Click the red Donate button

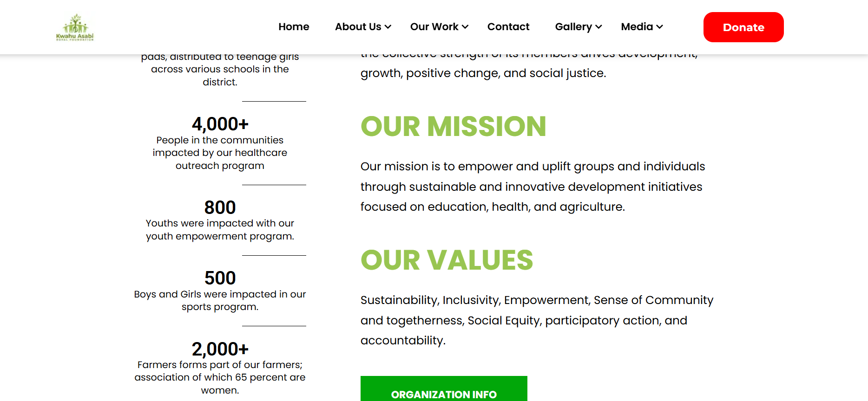[743, 27]
